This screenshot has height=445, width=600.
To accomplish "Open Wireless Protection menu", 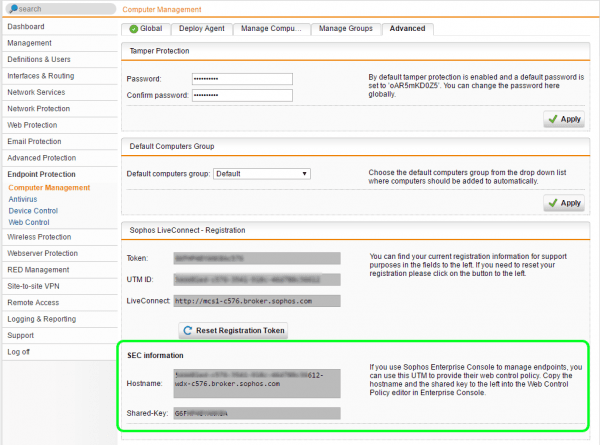I will coord(60,237).
